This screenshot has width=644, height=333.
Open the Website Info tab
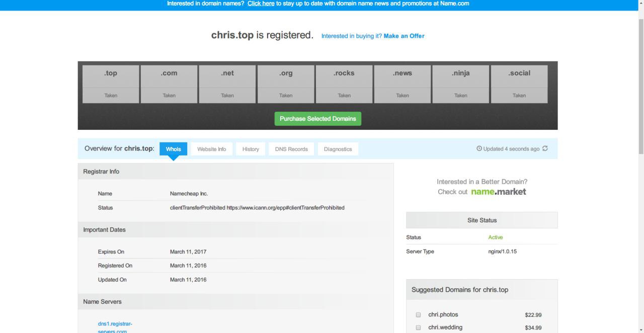click(x=211, y=149)
